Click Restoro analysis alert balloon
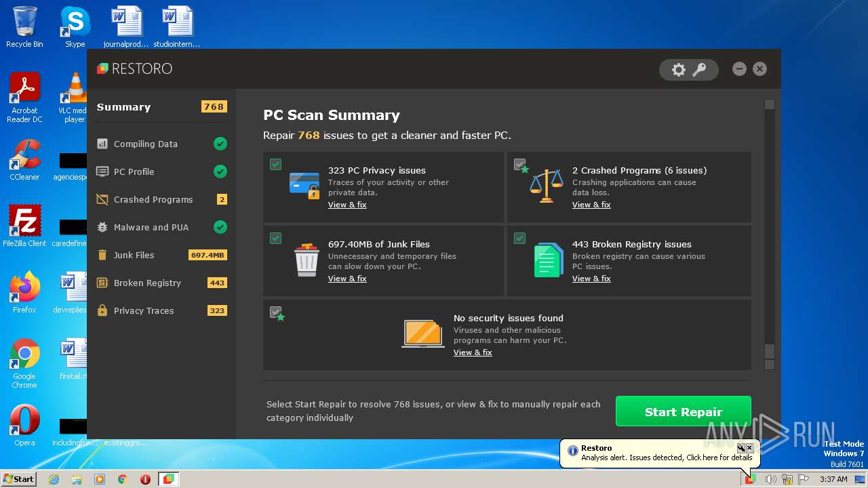This screenshot has width=868, height=488. tap(660, 453)
